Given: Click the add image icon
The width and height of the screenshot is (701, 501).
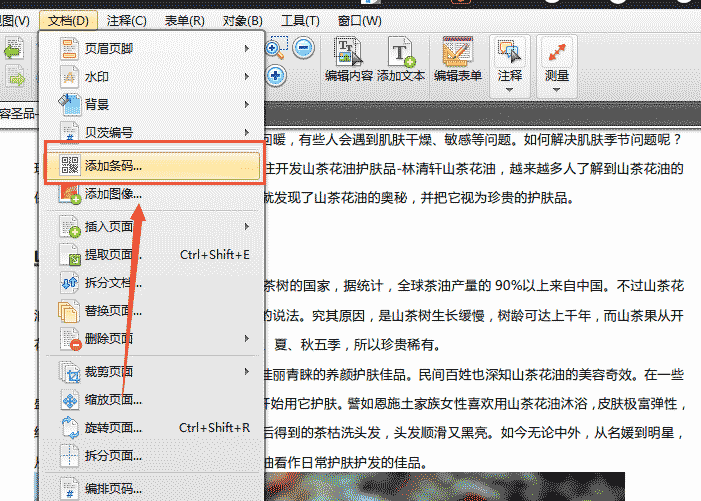Looking at the screenshot, I should pyautogui.click(x=70, y=194).
